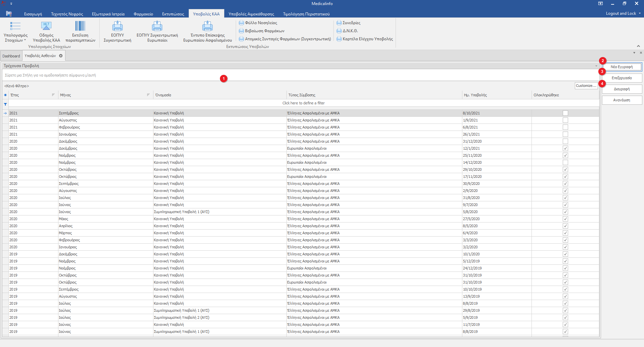Check Ολοκληρώθηκε for Σεπτέμβριος 2021 row
Image resolution: width=644 pixels, height=347 pixels.
coord(565,113)
